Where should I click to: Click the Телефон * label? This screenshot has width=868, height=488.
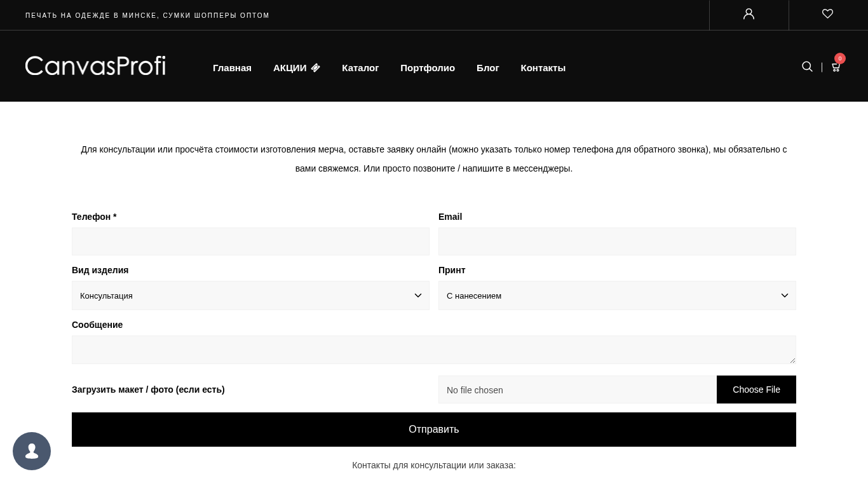pyautogui.click(x=94, y=217)
